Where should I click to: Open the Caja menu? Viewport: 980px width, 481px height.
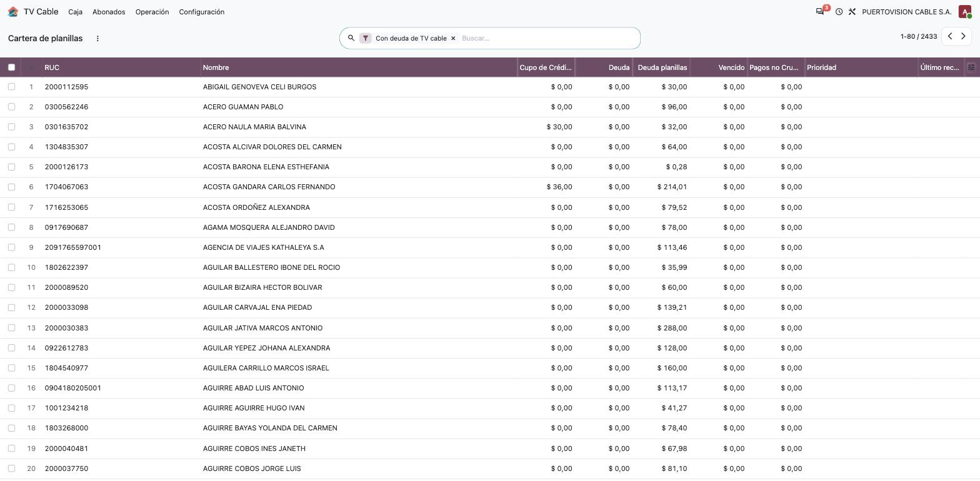pyautogui.click(x=75, y=12)
